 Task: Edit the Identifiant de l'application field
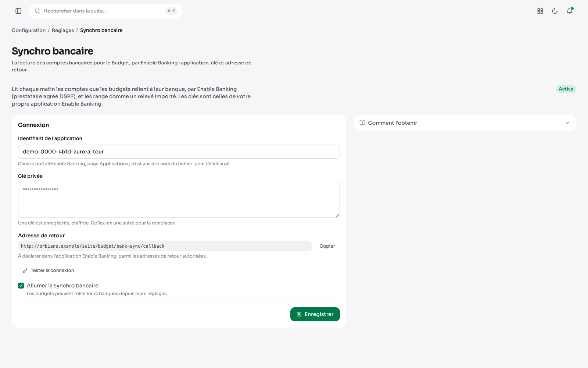click(x=179, y=152)
